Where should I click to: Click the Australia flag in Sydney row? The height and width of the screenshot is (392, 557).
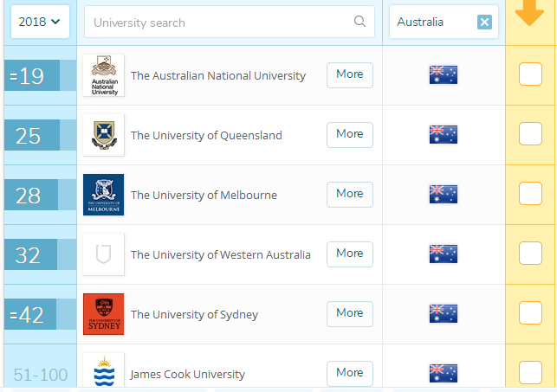(x=443, y=314)
